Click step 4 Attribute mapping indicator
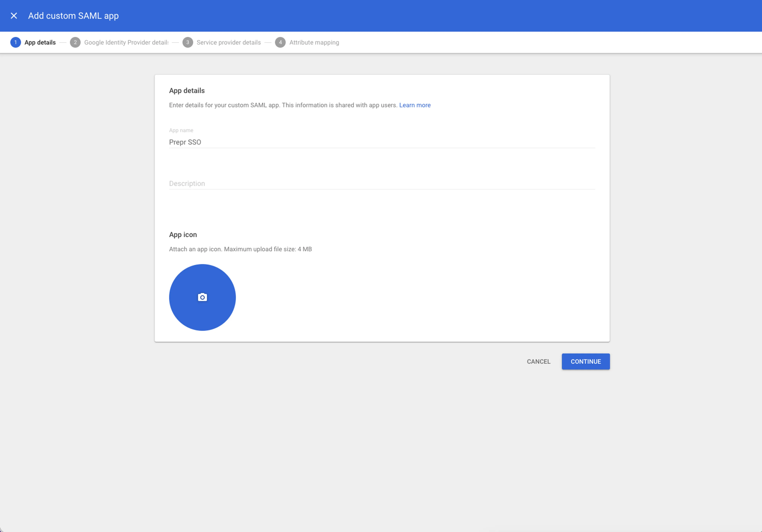The height and width of the screenshot is (532, 762). pos(281,42)
